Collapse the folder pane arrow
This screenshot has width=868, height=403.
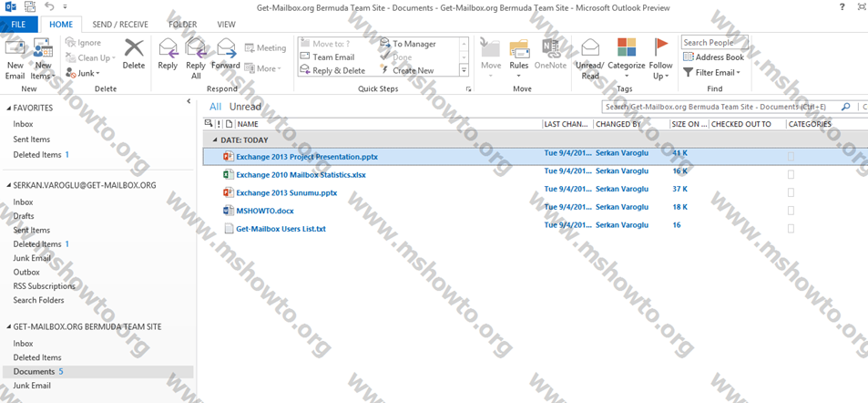pos(189,101)
